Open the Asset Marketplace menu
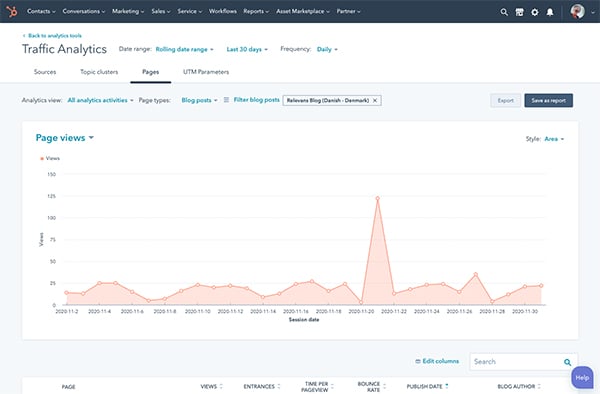The width and height of the screenshot is (600, 394). 303,11
